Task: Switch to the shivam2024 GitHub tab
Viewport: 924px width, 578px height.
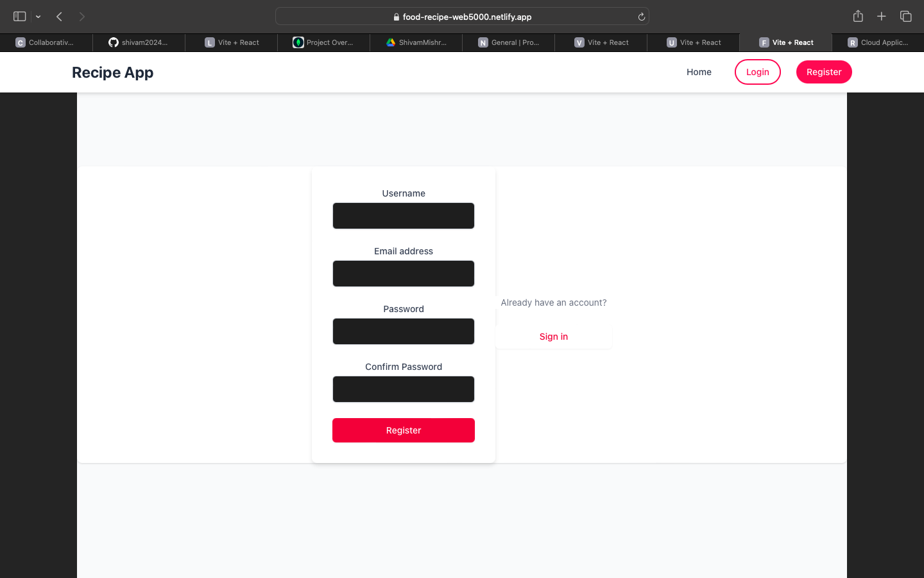Action: click(139, 42)
